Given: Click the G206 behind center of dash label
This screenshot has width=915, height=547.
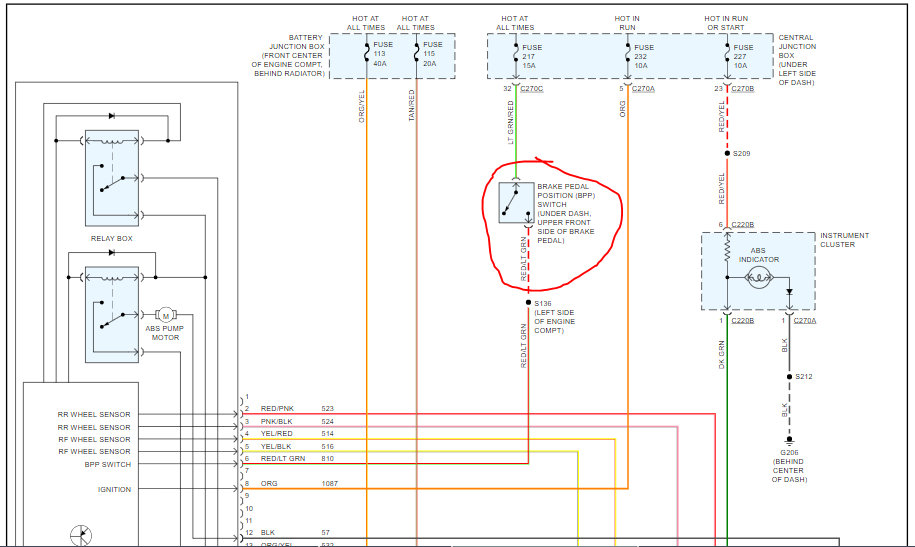Looking at the screenshot, I should [789, 466].
